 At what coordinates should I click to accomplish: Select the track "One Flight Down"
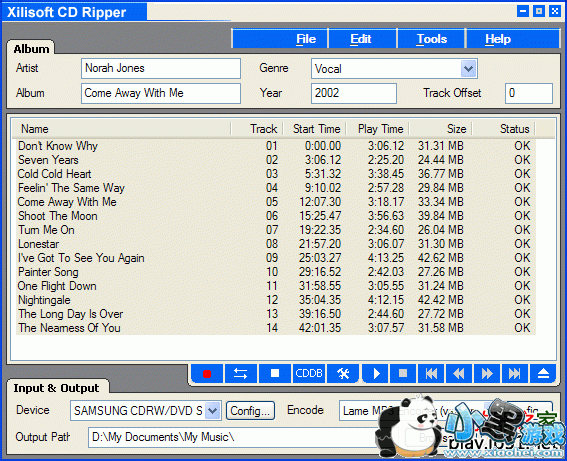point(276,286)
